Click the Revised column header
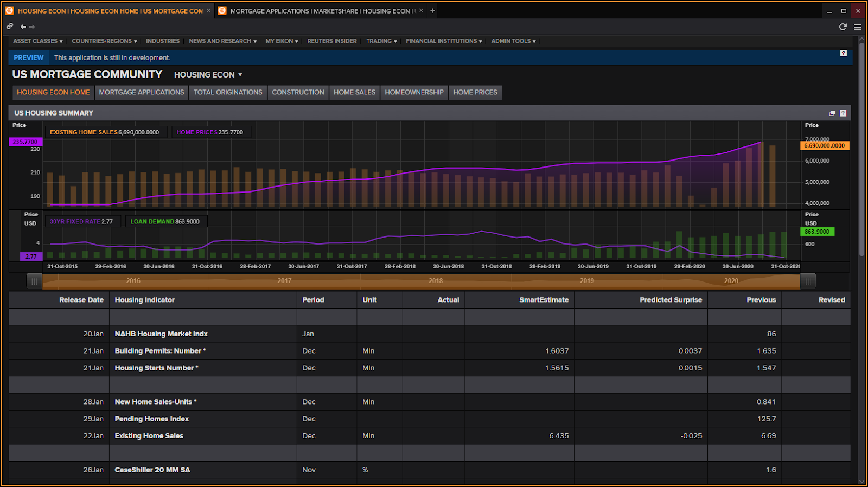Image resolution: width=868 pixels, height=487 pixels. pyautogui.click(x=816, y=300)
